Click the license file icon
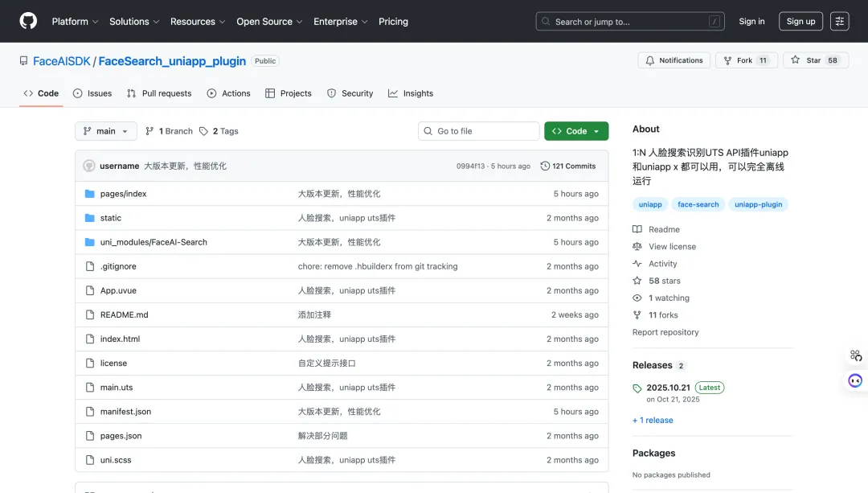The image size is (868, 493). coord(90,364)
